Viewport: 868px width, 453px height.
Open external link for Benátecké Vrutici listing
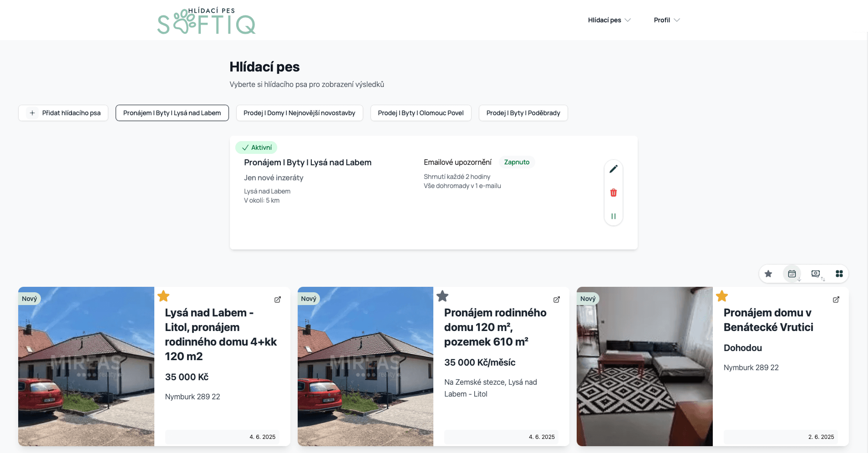click(836, 300)
